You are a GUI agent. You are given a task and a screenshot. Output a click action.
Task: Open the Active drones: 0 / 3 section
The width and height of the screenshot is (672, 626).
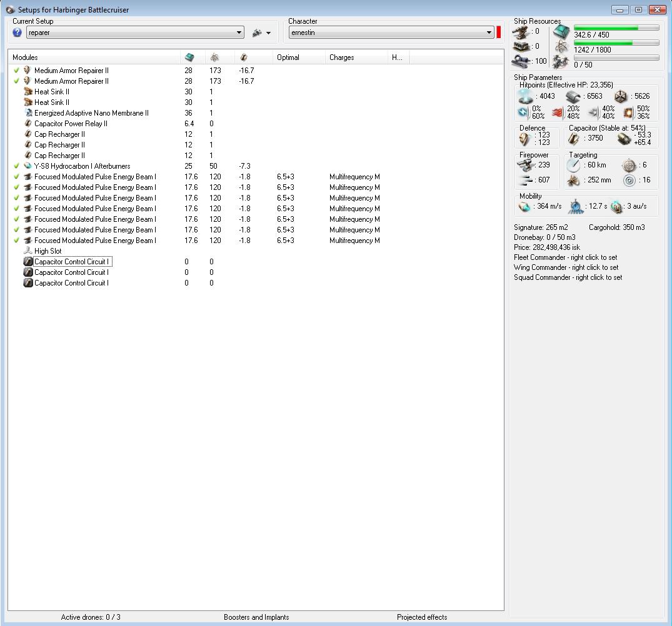[91, 617]
